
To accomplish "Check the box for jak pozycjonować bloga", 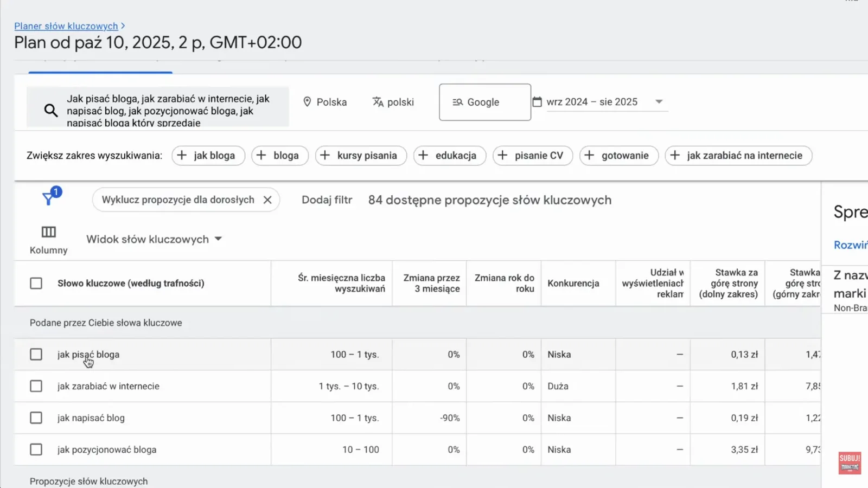I will click(x=36, y=450).
